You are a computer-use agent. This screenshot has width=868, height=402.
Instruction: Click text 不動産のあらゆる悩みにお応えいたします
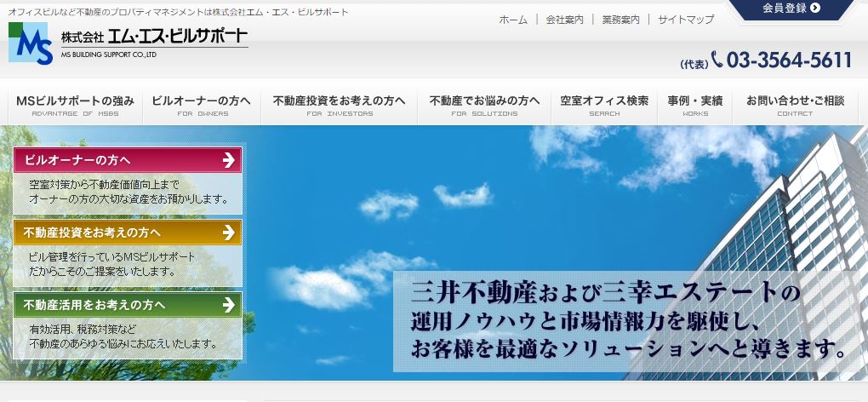[123, 344]
